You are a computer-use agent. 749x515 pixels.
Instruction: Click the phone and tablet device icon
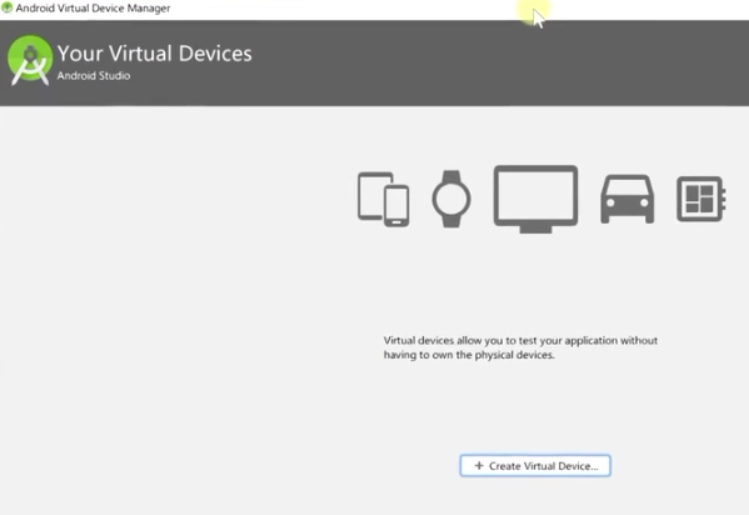point(383,199)
